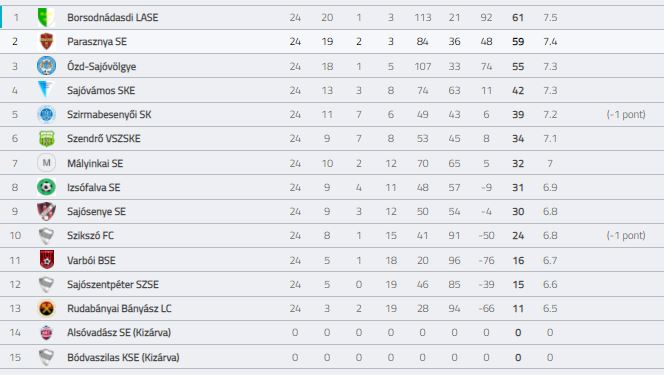Select the Sajósenye SE shield crest
664x375 pixels.
coord(46,211)
